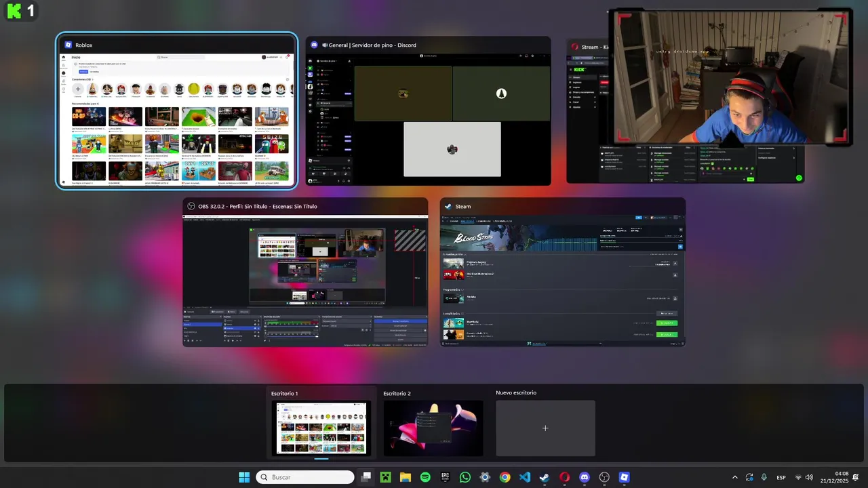Open quick settings via the volume icon
Image resolution: width=868 pixels, height=488 pixels.
point(809,477)
